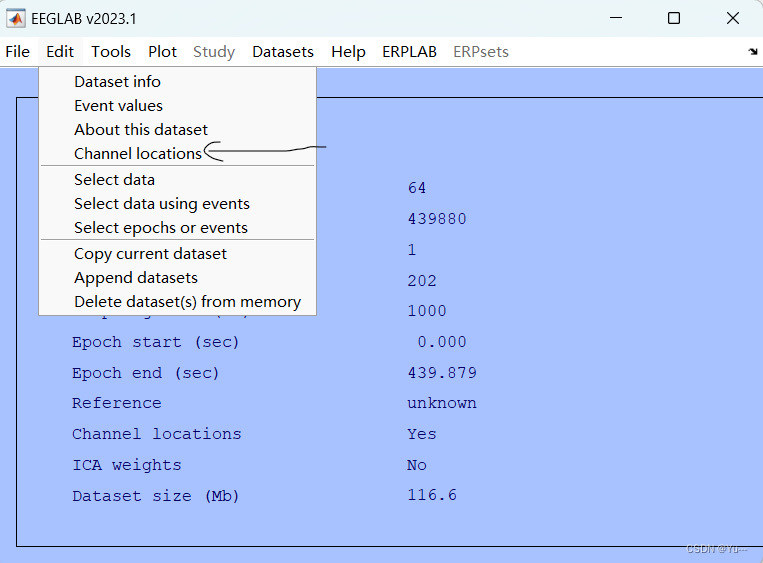Open the ERPsets menu
Image resolution: width=763 pixels, height=563 pixels.
point(481,52)
